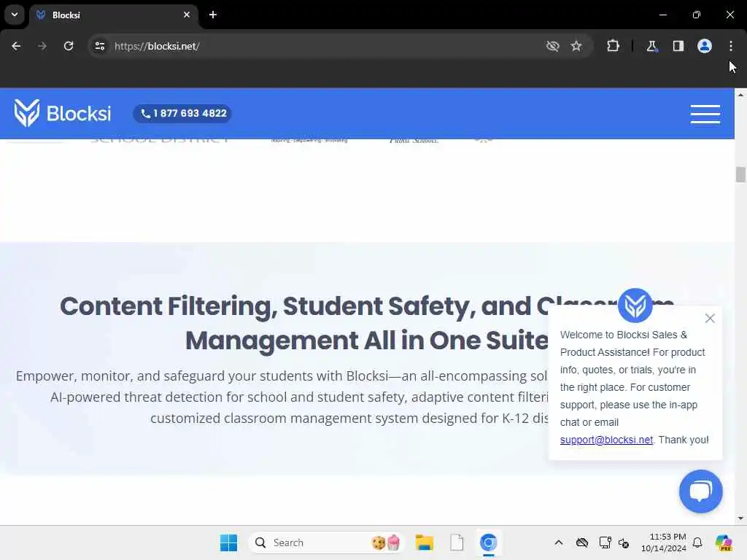Click the taskbar Search box
The height and width of the screenshot is (560, 747).
(x=327, y=542)
